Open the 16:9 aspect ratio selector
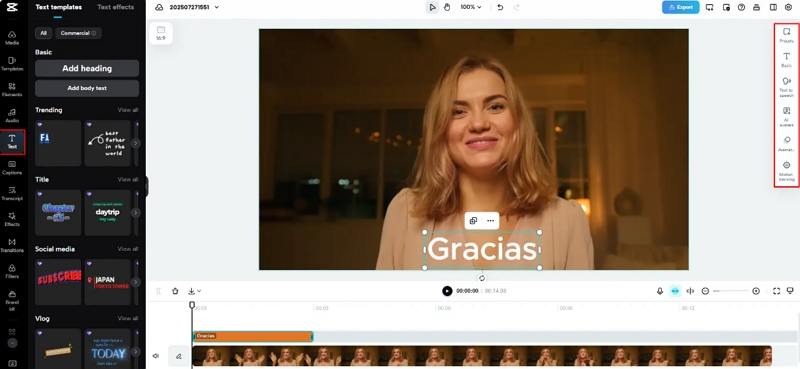Image resolution: width=800 pixels, height=369 pixels. pyautogui.click(x=161, y=33)
